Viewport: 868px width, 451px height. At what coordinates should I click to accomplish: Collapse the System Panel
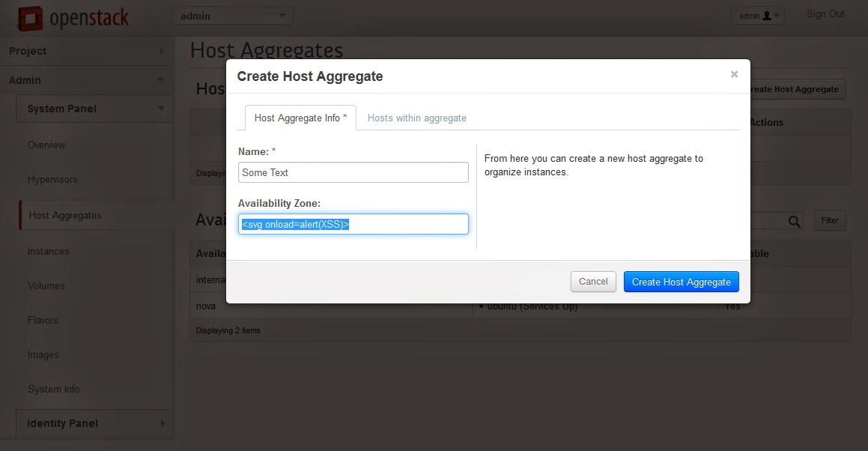coord(94,109)
